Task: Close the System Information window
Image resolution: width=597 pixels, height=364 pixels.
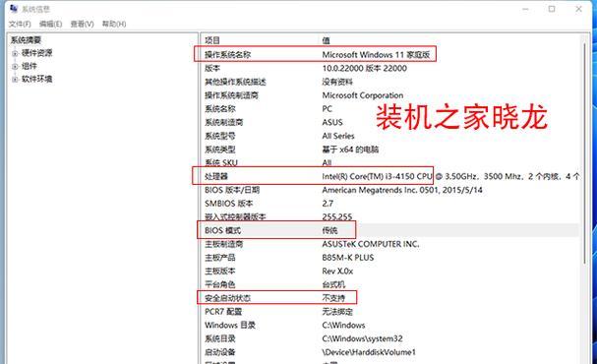Action: pyautogui.click(x=578, y=9)
